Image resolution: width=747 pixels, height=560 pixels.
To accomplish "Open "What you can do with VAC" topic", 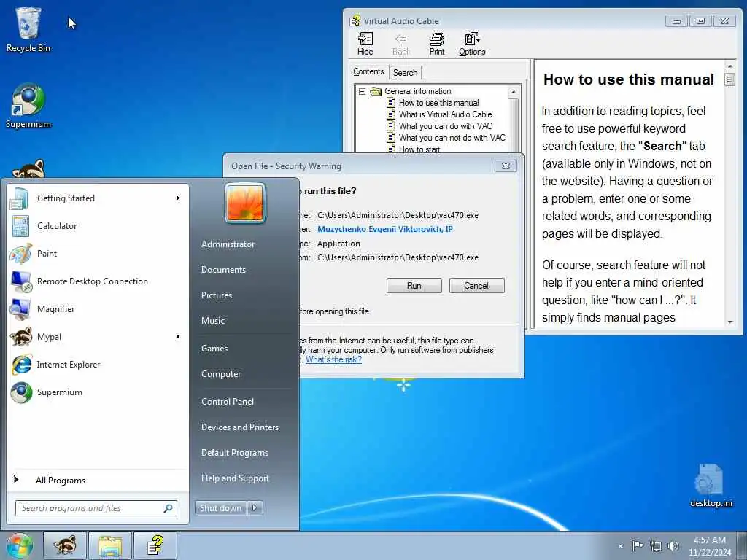I will point(446,126).
